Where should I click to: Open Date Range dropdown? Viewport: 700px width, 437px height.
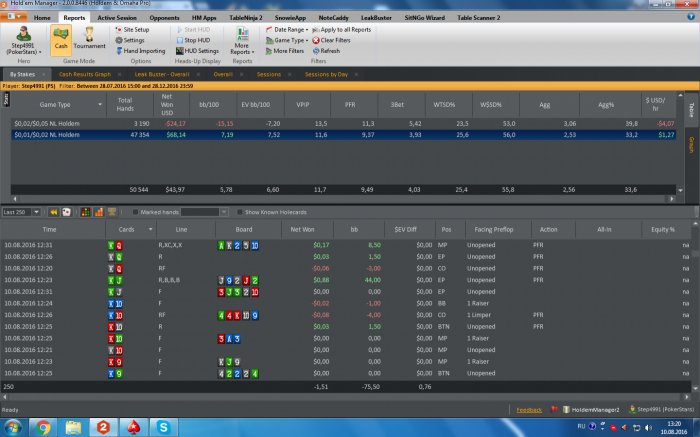coord(287,29)
